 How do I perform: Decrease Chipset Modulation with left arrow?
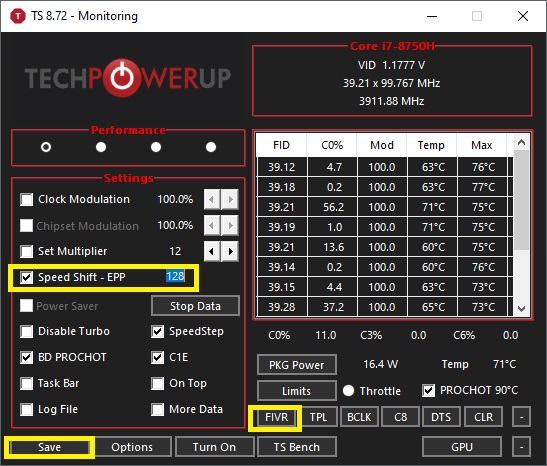[212, 226]
